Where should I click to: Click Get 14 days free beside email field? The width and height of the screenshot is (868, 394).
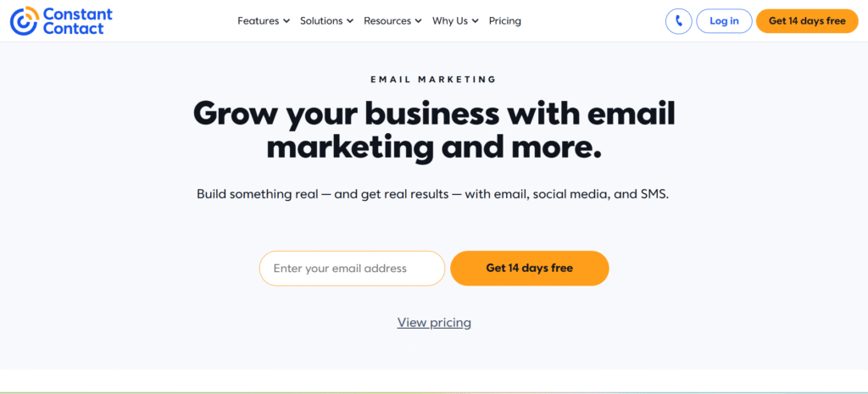529,269
